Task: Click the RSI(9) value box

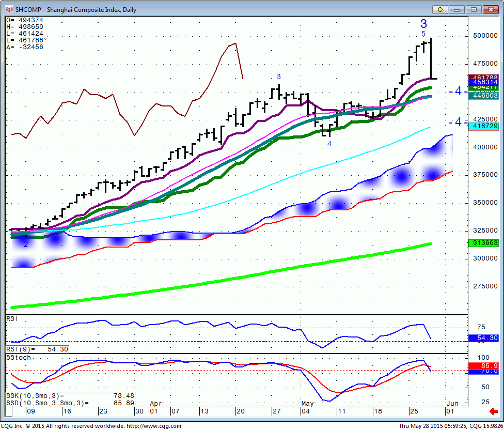Action: click(37, 349)
